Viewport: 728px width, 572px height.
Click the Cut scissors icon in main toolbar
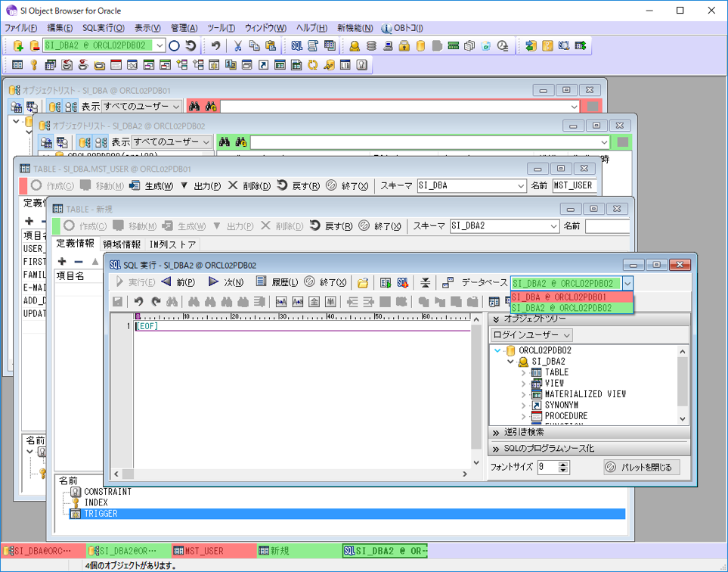(x=238, y=46)
